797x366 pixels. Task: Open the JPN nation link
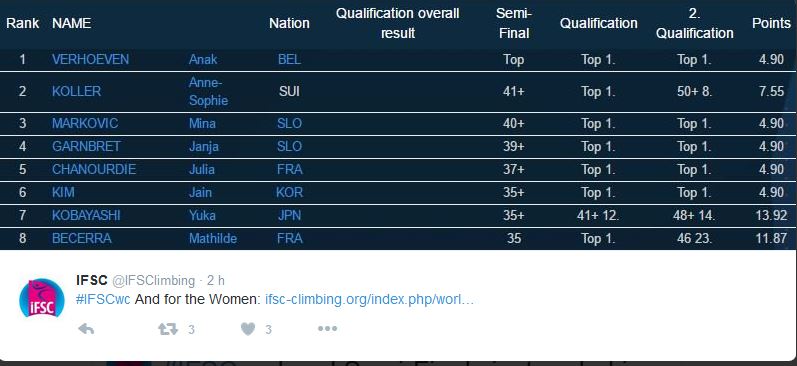pyautogui.click(x=289, y=216)
